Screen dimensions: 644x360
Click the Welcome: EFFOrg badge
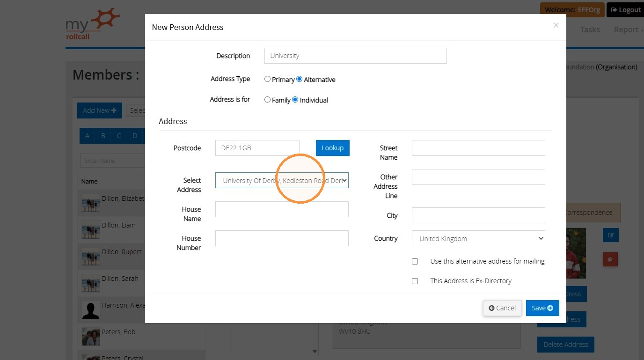coord(572,10)
